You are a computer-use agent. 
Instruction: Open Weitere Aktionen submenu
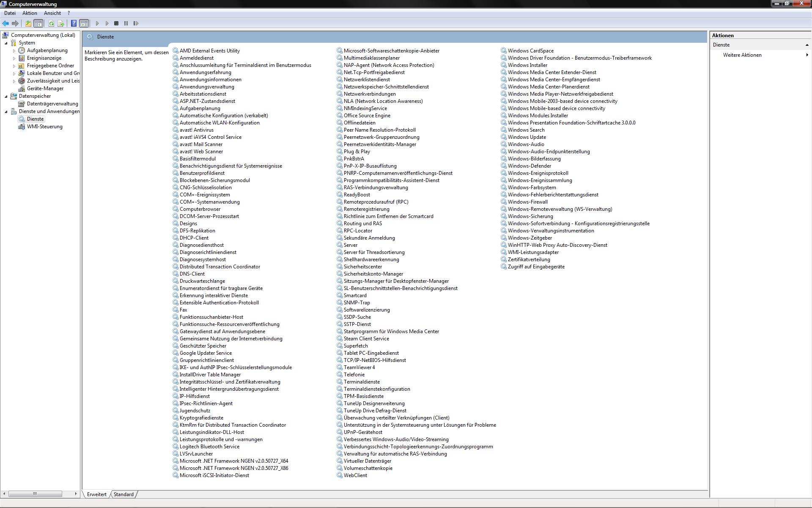point(742,55)
